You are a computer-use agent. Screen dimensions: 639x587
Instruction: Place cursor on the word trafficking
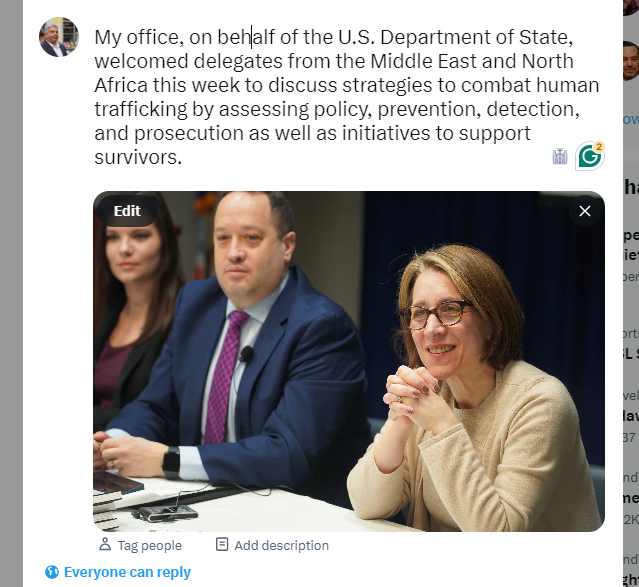[x=141, y=110]
